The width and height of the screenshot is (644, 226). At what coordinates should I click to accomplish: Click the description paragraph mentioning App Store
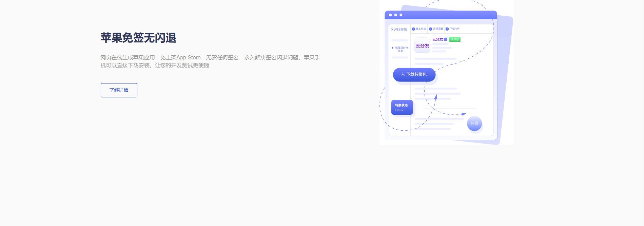pos(210,61)
